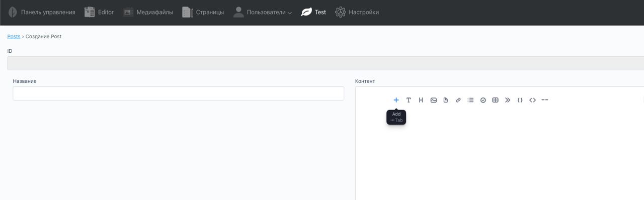Insert a Heading block with H icon

click(421, 100)
